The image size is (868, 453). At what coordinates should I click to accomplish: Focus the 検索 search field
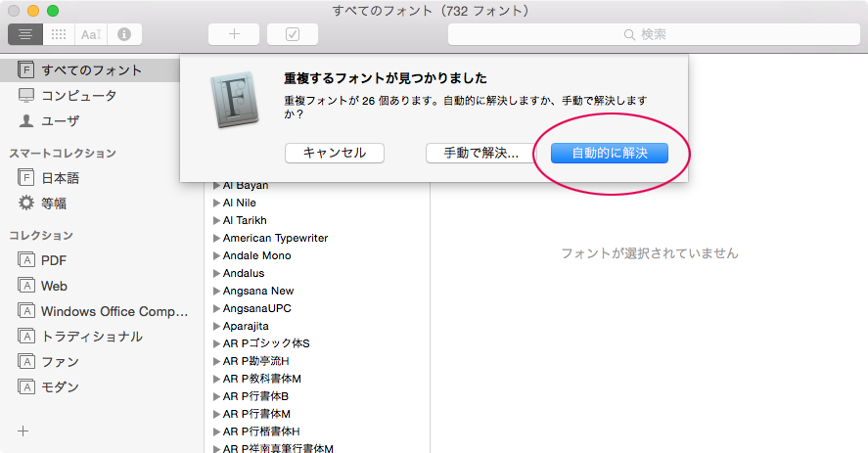(x=654, y=34)
